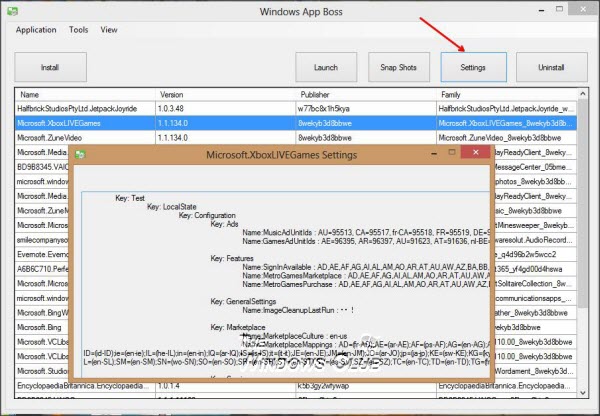Click the Name:MetroGamesPurchase line
This screenshot has width=600, height=416.
[366, 284]
